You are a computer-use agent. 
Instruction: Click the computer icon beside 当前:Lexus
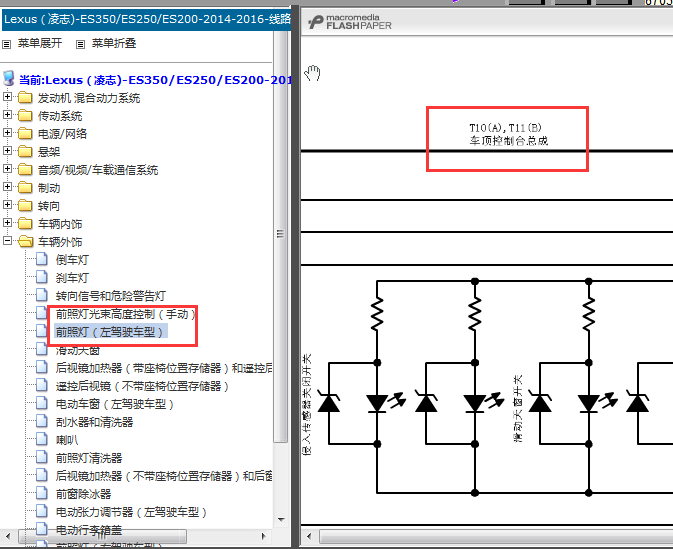[x=9, y=79]
